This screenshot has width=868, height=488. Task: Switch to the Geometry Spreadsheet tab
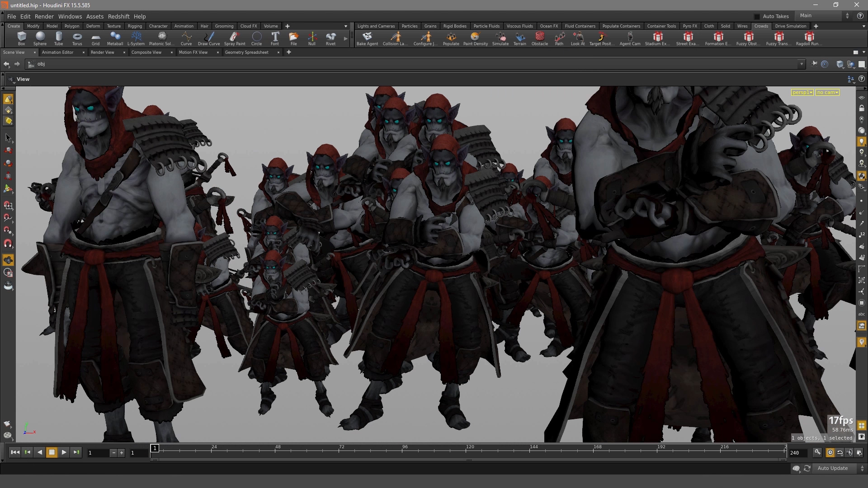click(x=247, y=52)
